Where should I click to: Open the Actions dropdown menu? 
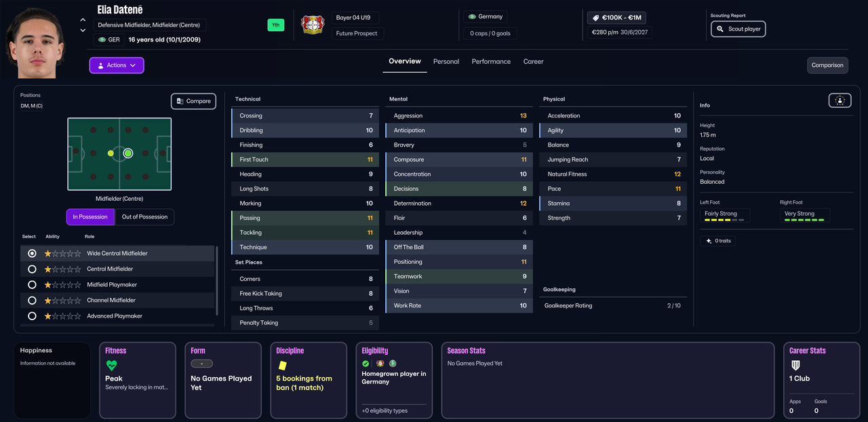click(117, 65)
